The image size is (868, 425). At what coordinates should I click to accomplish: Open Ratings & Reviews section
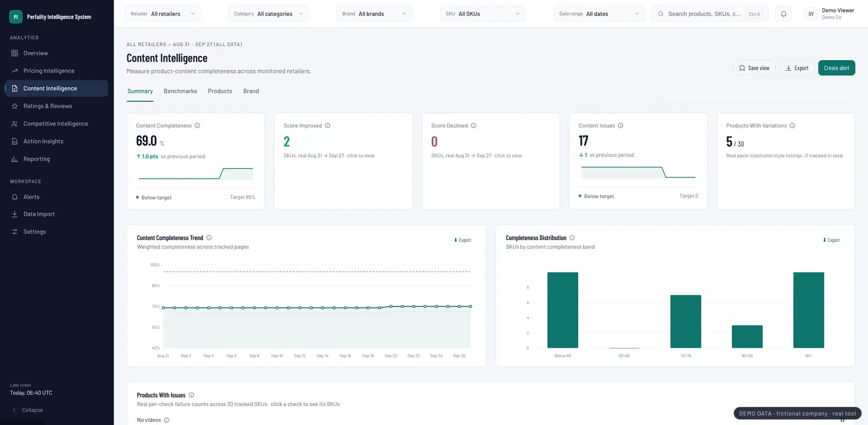click(x=56, y=106)
